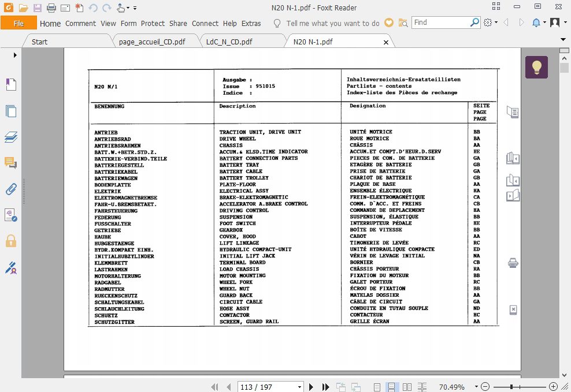This screenshot has width=571, height=392.
Task: Open the notifications bell
Action: [x=536, y=23]
